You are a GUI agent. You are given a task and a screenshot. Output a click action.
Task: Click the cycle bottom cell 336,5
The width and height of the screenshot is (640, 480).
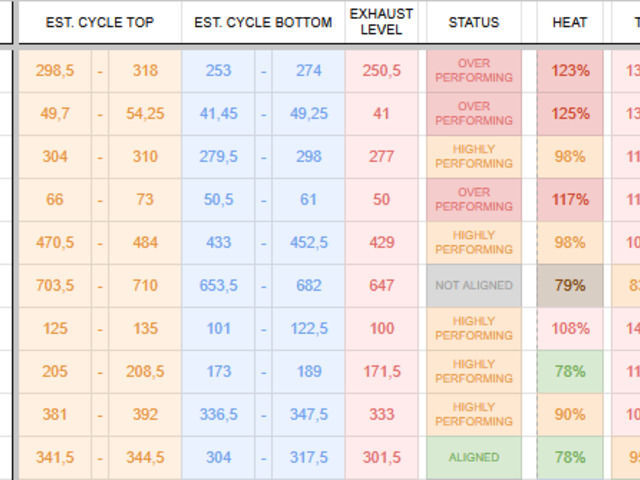[218, 415]
